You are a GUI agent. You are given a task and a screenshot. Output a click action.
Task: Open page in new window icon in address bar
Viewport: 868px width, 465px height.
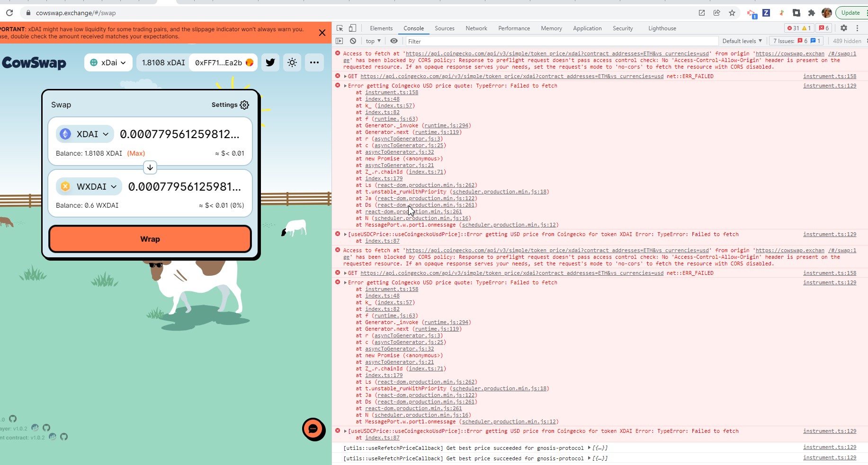tap(702, 13)
